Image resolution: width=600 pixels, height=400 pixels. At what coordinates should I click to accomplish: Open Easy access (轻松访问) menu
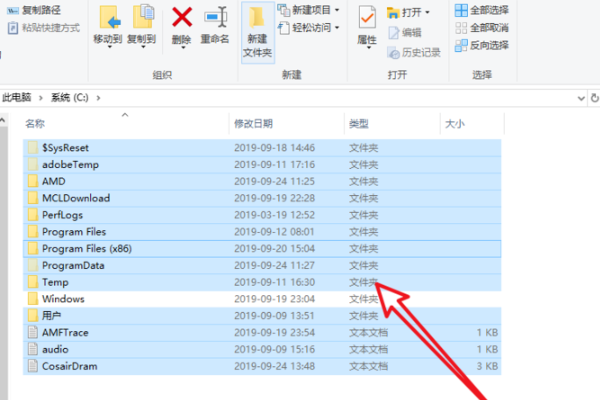[x=308, y=28]
